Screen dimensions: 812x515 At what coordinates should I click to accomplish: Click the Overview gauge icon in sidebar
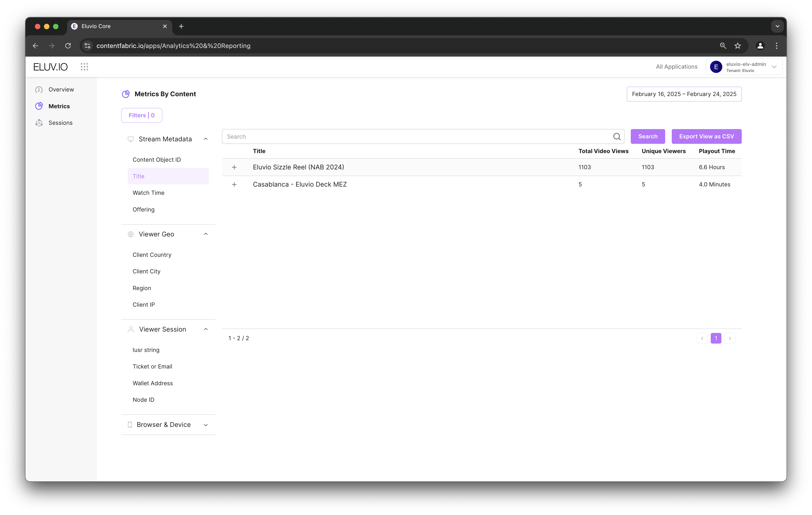tap(39, 90)
